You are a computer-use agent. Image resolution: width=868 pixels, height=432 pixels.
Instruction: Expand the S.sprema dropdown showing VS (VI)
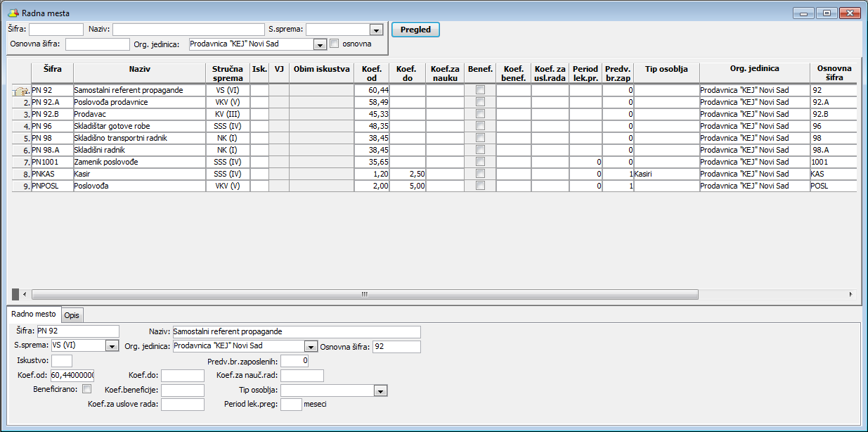coord(112,346)
